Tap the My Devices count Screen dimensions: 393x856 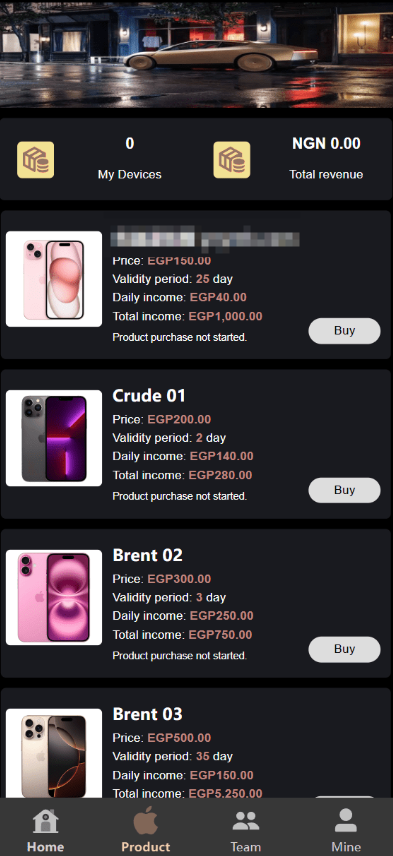tap(129, 144)
